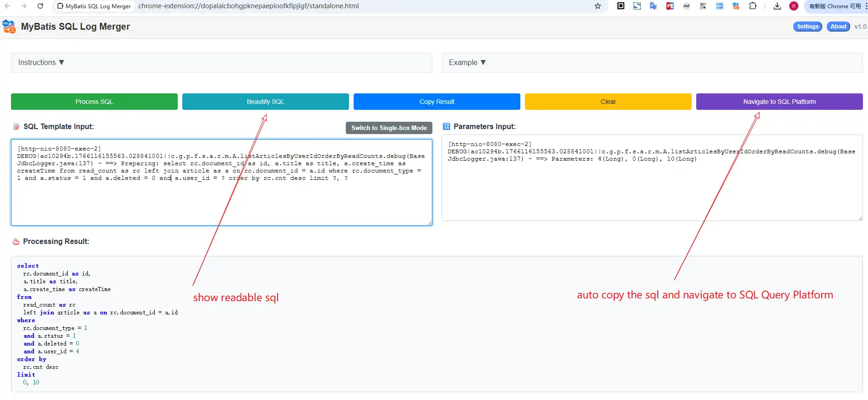Click the bookmark star icon
The height and width of the screenshot is (400, 868).
point(598,6)
